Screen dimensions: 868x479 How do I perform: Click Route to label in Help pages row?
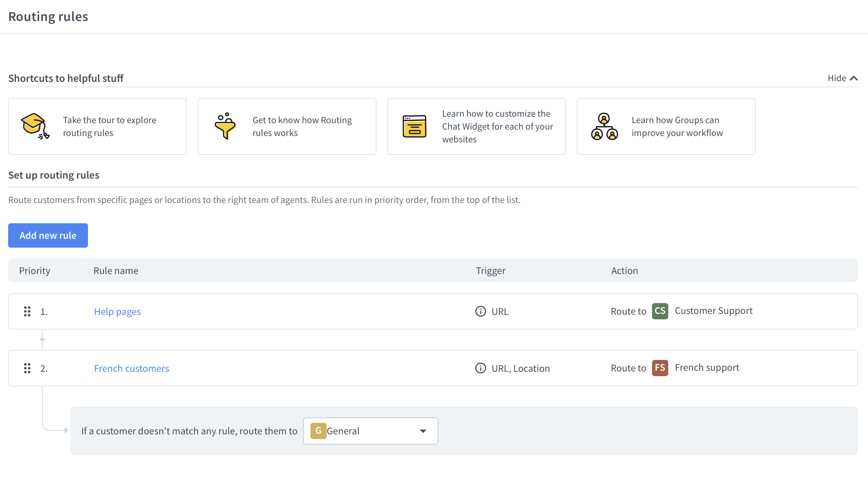pos(628,311)
